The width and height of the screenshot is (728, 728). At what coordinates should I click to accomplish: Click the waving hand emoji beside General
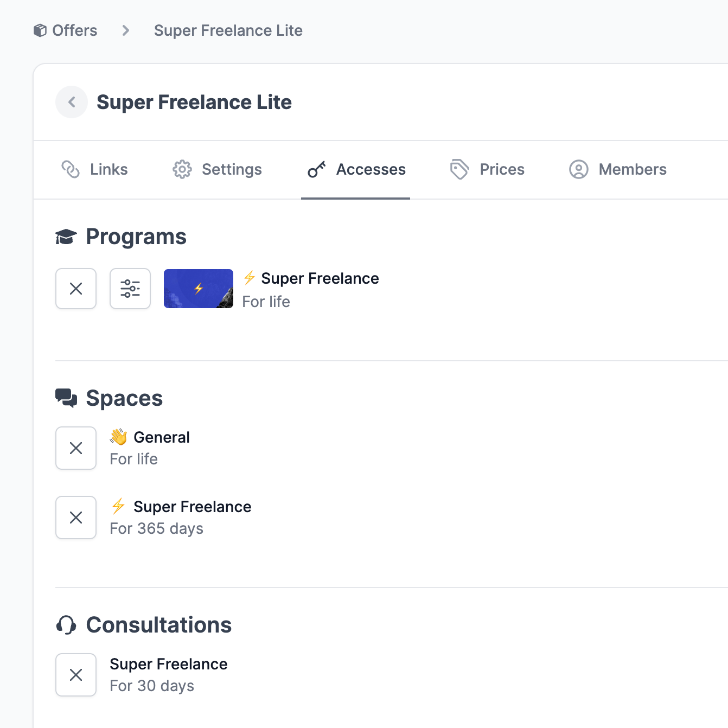click(x=119, y=437)
